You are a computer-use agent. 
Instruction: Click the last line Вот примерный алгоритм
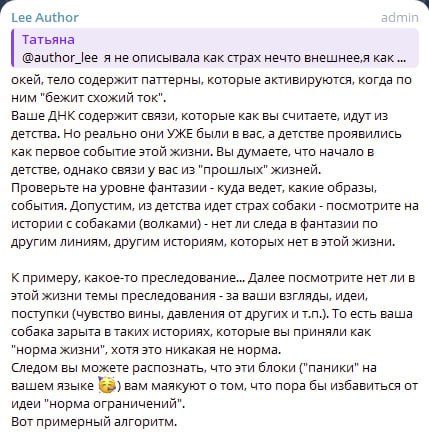tap(94, 422)
